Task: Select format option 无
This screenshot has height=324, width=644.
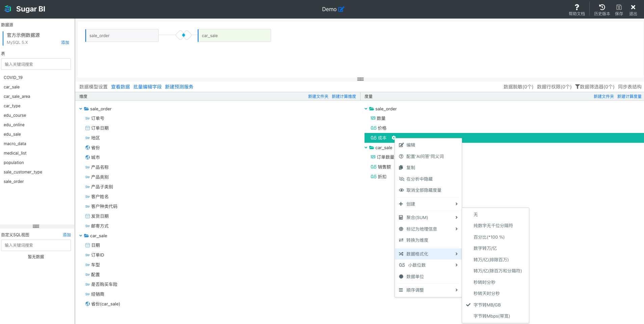Action: coord(495,214)
